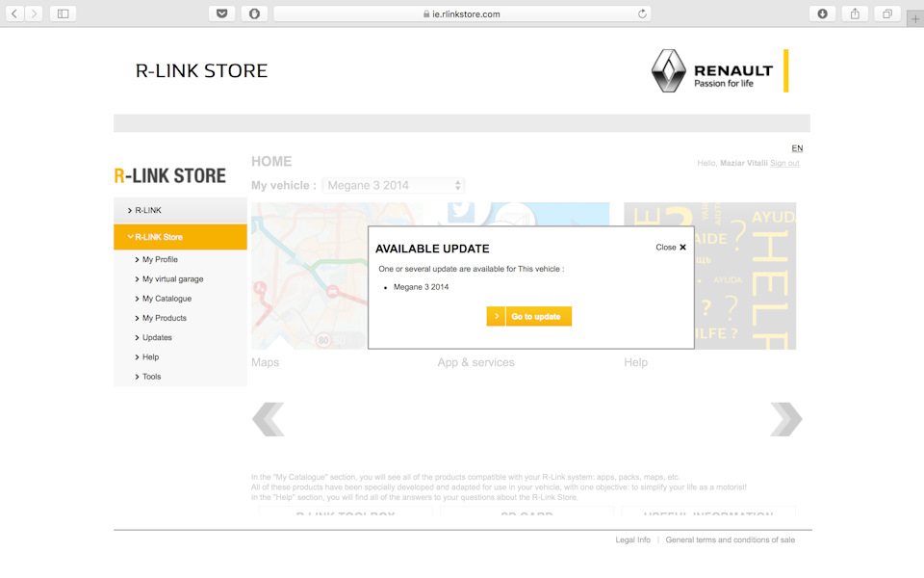Expand the R-LINK sidebar section
The image size is (924, 578).
[x=180, y=210]
